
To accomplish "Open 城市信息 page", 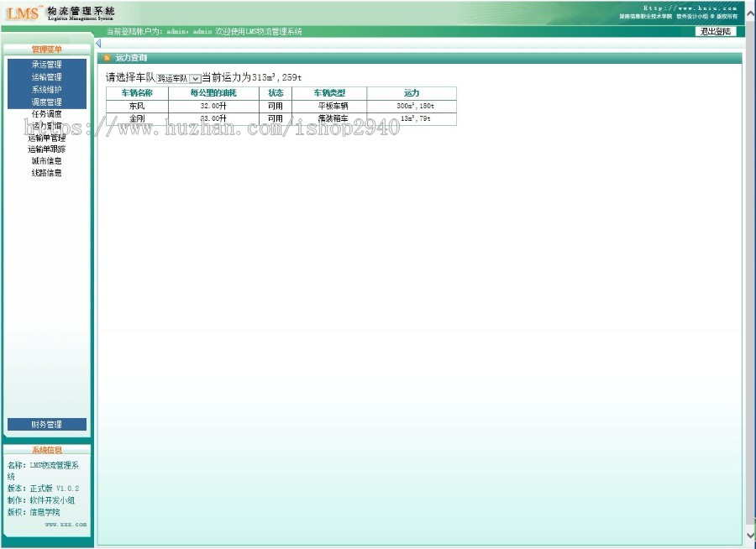I will tap(47, 161).
